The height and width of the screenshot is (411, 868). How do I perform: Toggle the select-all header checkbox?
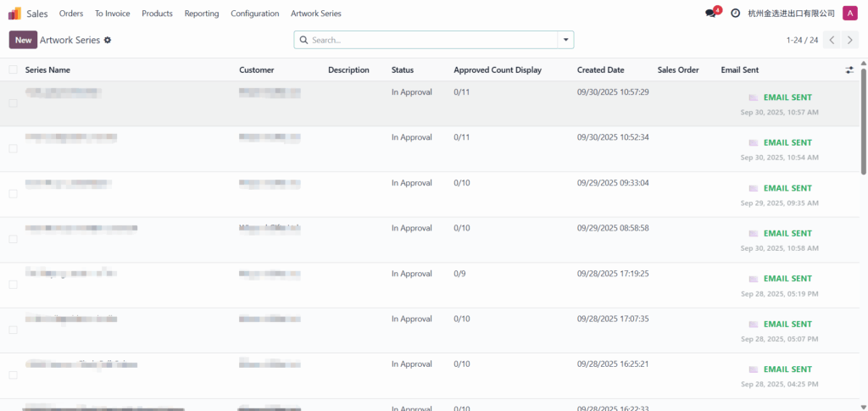13,70
